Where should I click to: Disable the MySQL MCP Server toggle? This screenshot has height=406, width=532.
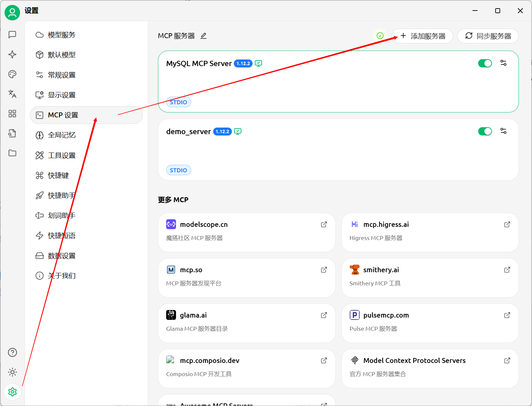click(x=485, y=63)
